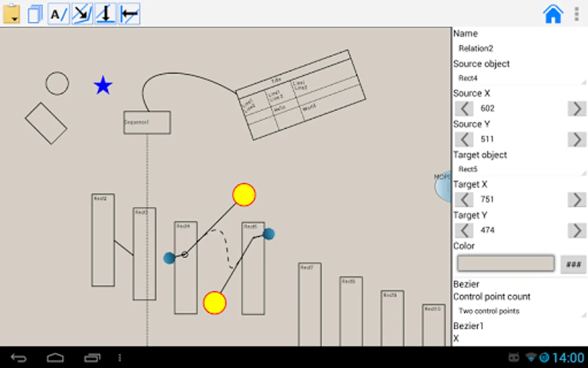
Task: Tap the Android Back navigation button
Action: tap(19, 358)
